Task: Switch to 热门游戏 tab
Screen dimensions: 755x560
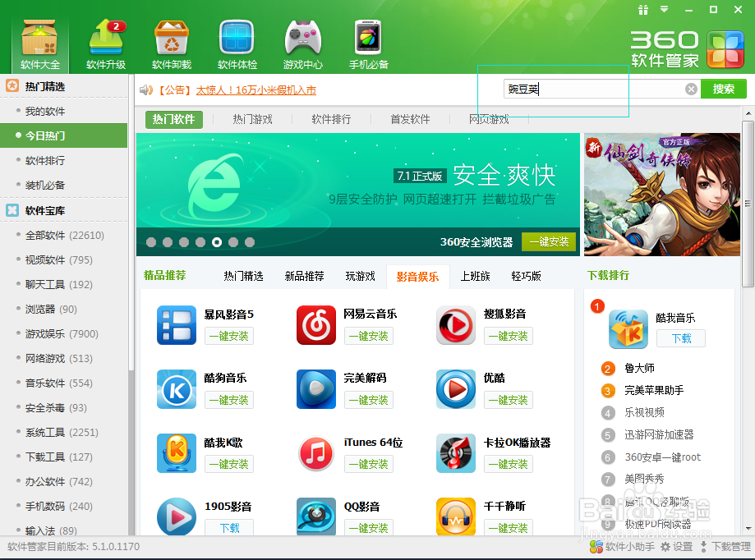Action: pos(253,119)
